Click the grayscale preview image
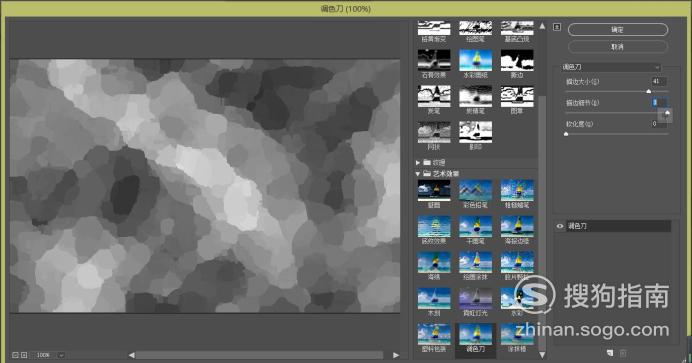This screenshot has height=363, width=692. tap(205, 186)
